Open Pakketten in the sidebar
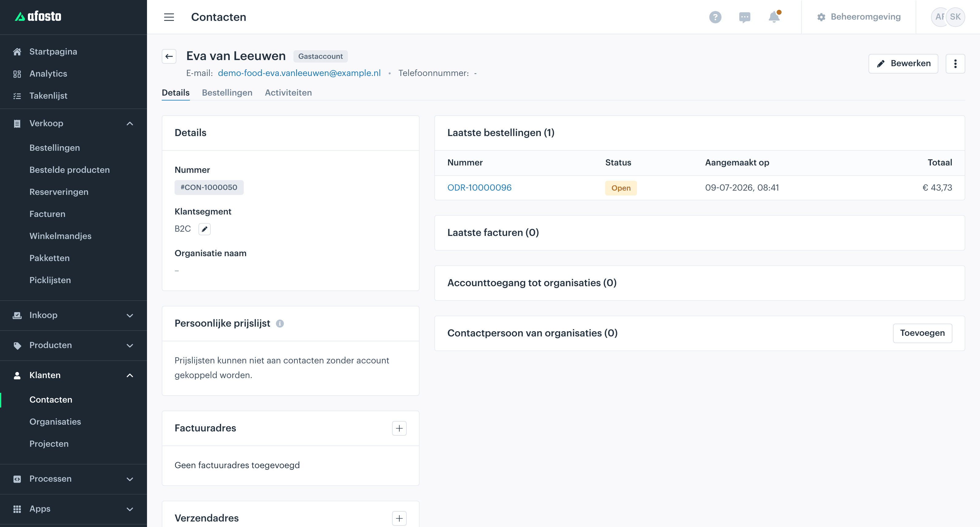980x527 pixels. 49,258
